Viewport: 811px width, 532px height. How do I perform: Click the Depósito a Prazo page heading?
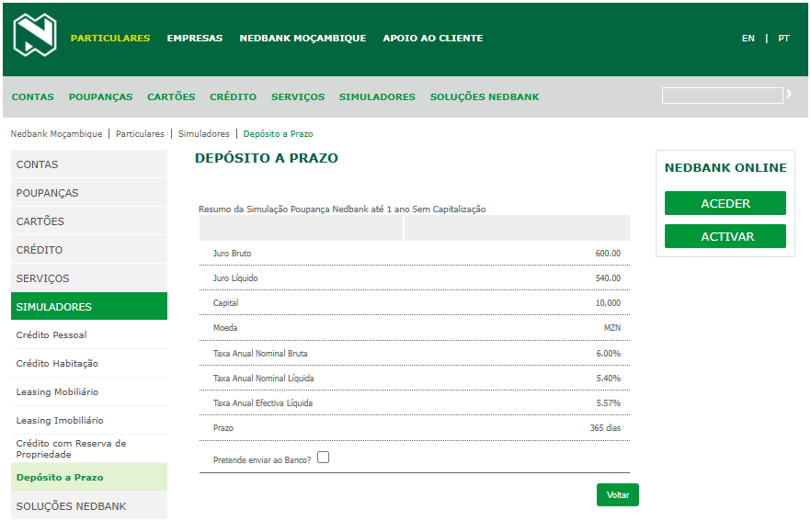[267, 158]
